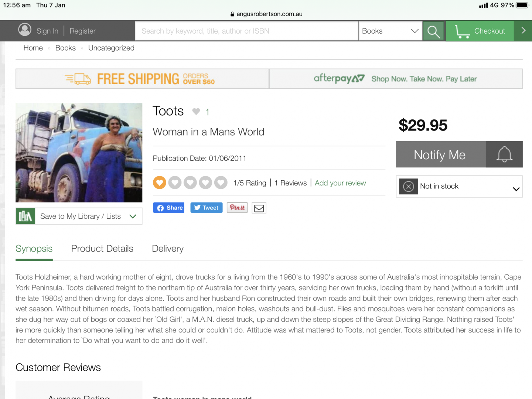Click the search keyword input field
This screenshot has height=399, width=532.
point(246,31)
